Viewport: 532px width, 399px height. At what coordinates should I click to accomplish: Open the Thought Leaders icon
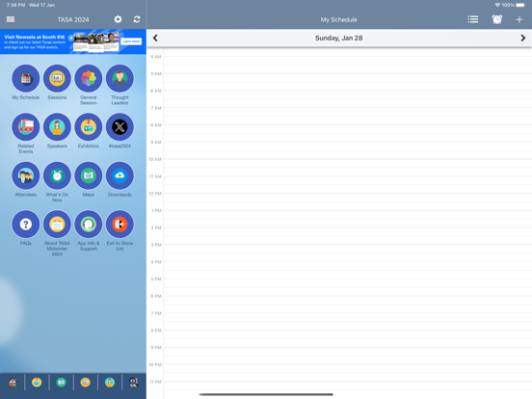120,78
